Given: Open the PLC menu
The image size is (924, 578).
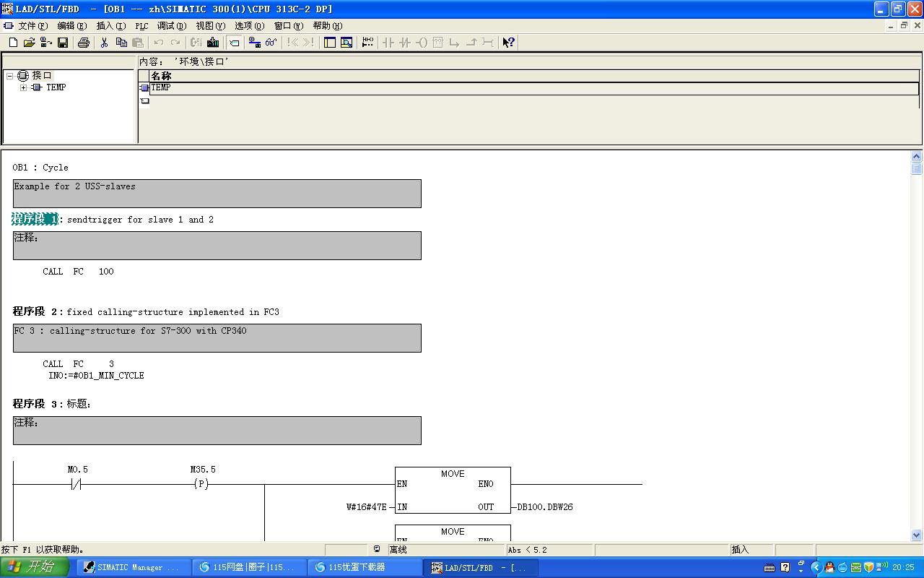Looking at the screenshot, I should click(x=141, y=25).
